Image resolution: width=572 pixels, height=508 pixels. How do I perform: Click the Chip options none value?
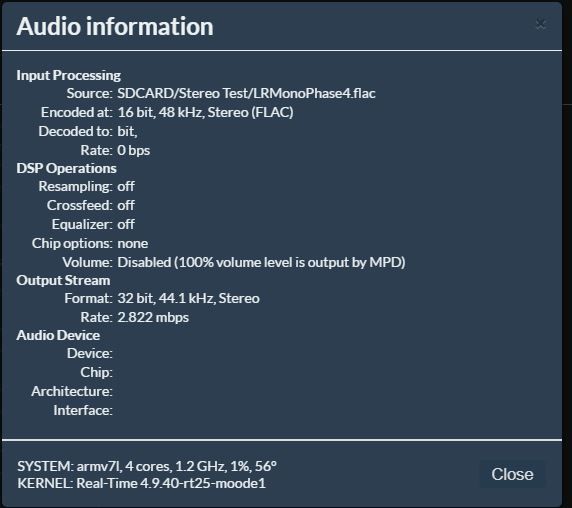click(x=132, y=243)
